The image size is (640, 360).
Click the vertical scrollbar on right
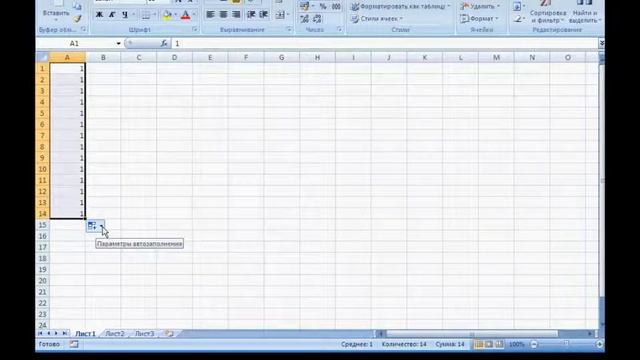click(602, 180)
